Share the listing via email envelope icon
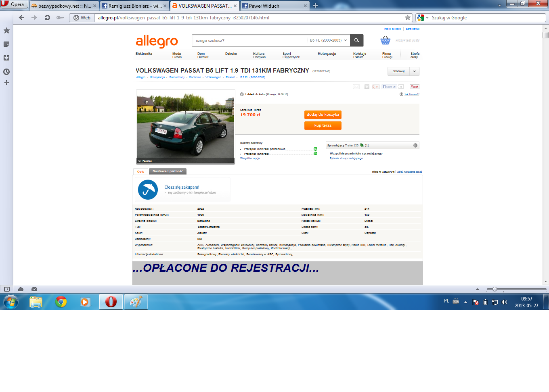 (356, 87)
